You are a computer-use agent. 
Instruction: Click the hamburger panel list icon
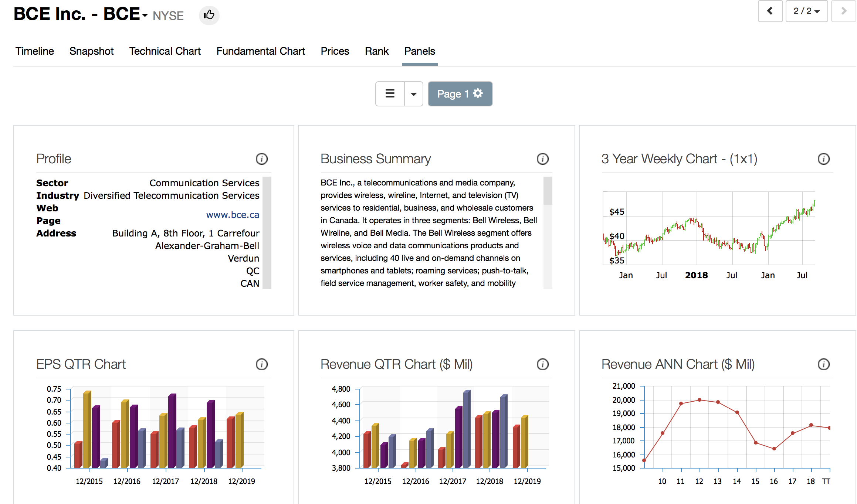pyautogui.click(x=390, y=94)
